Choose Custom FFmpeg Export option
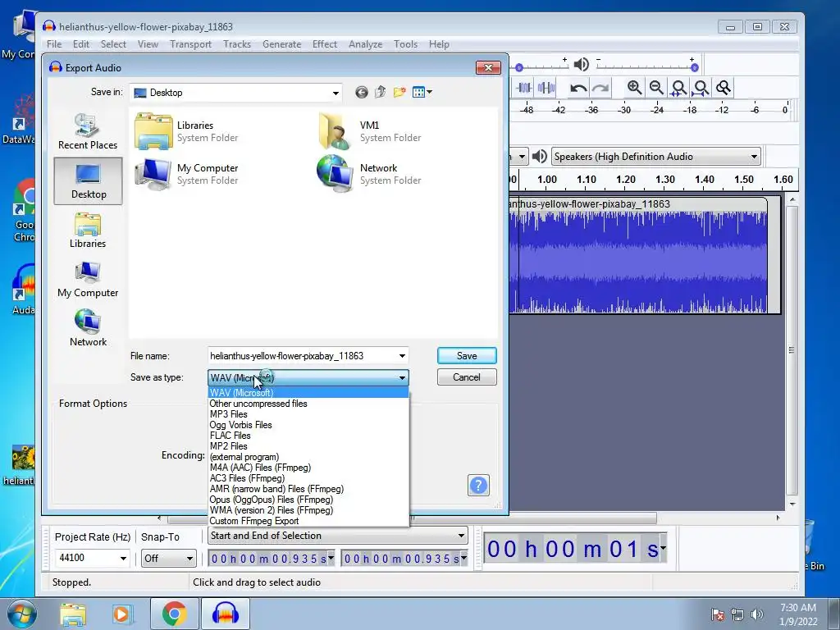 coord(308,521)
